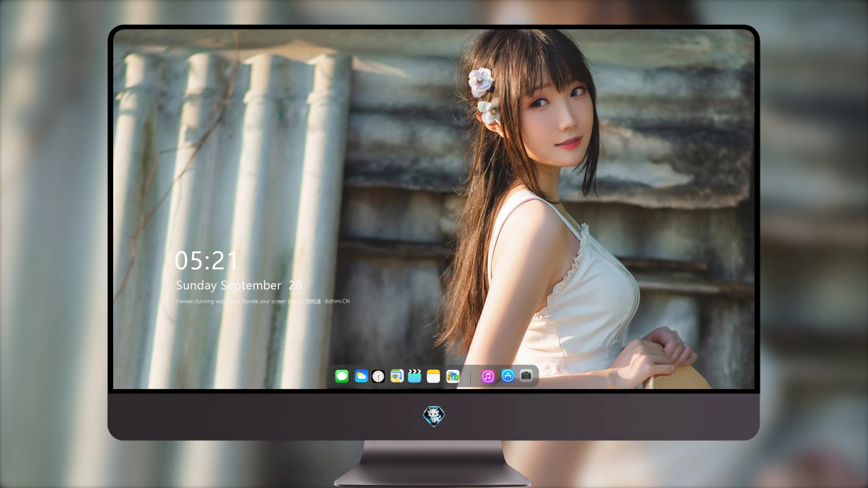868x488 pixels.
Task: Open the photo collage app icon
Action: pos(453,376)
